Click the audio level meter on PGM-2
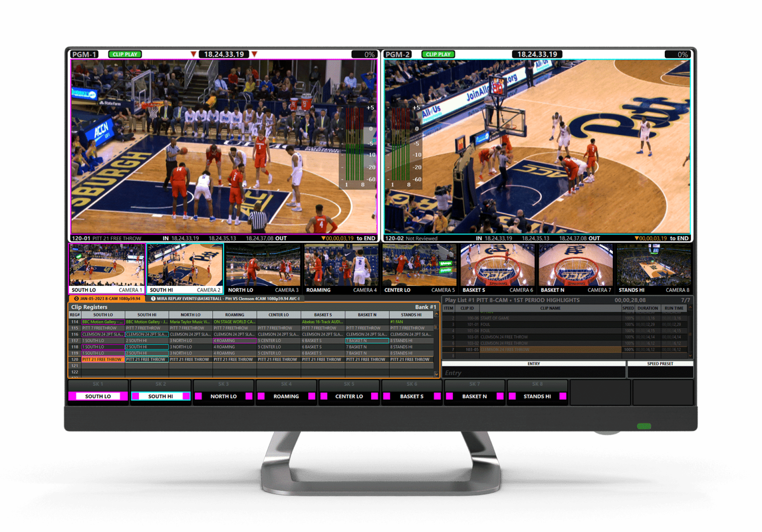The image size is (762, 532). [403, 144]
